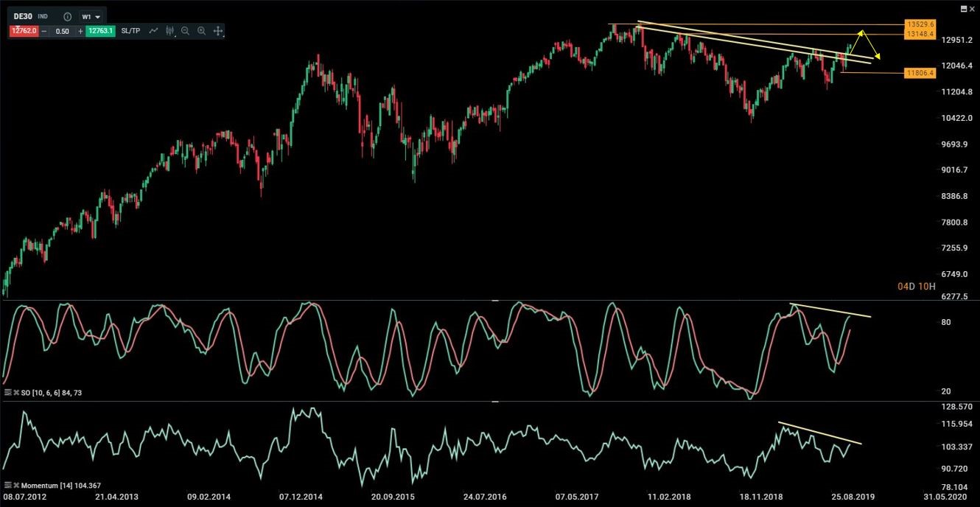
Task: Select the 13529.6 price level label
Action: (x=920, y=24)
